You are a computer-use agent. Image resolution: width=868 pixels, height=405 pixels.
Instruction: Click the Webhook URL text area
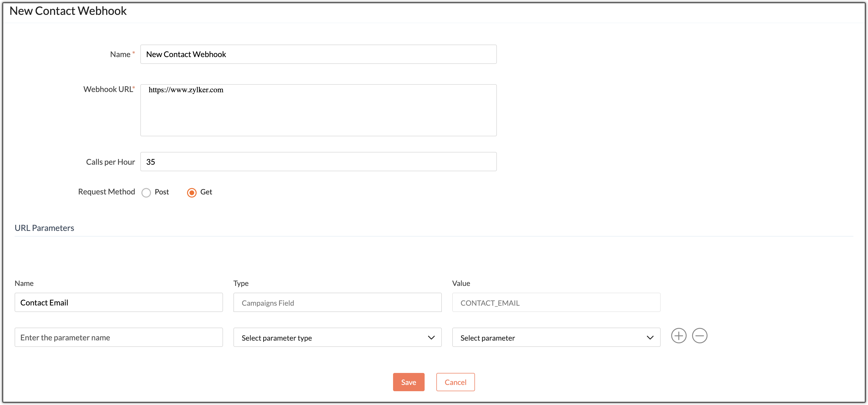(x=318, y=110)
